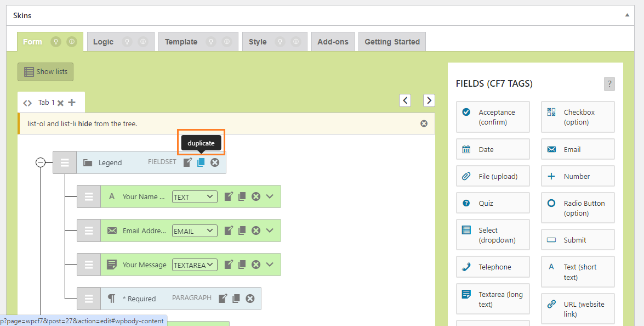Add a Checkbox (option) field tag
The width and height of the screenshot is (644, 326).
click(x=578, y=117)
